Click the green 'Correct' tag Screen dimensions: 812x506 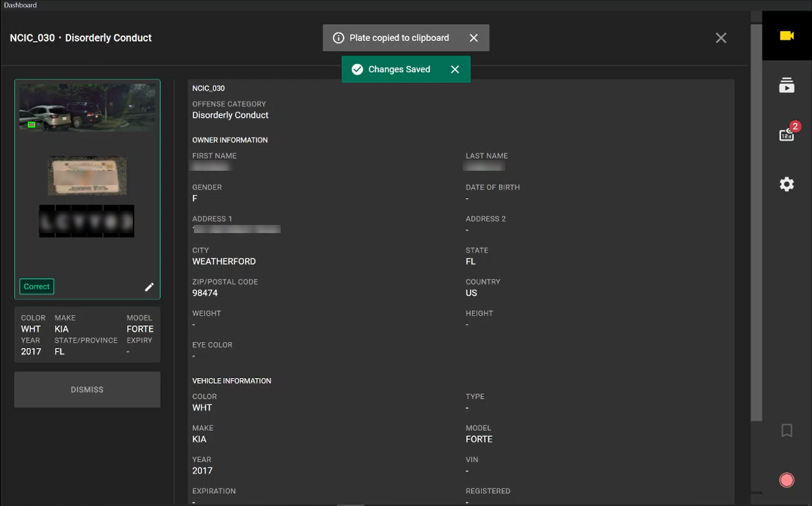pyautogui.click(x=37, y=287)
